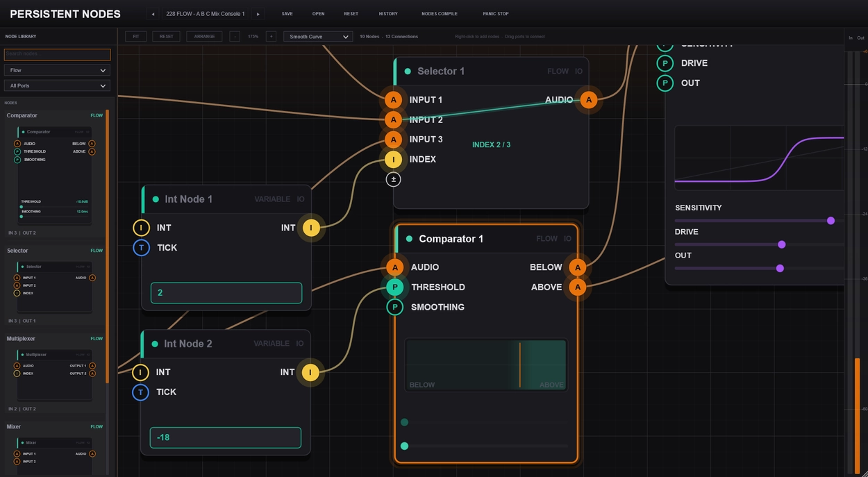Click the plus-minus icon below Selector 1 INDEX

pos(394,179)
